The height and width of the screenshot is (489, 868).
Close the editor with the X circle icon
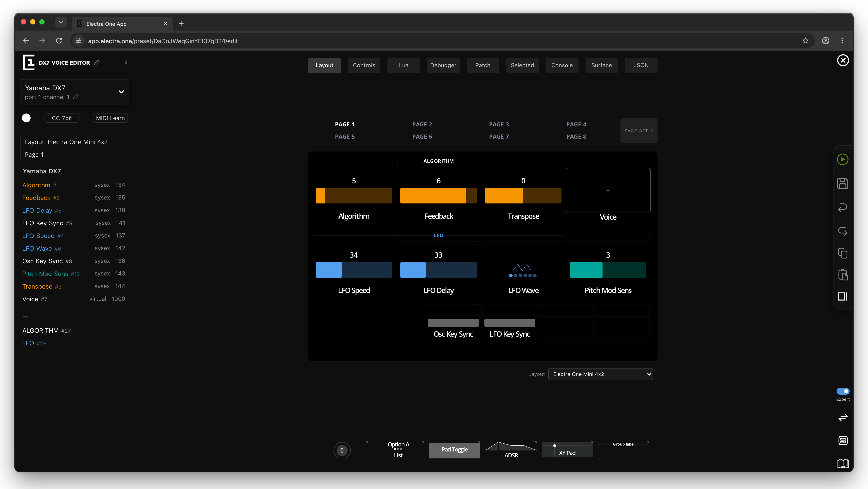[843, 60]
